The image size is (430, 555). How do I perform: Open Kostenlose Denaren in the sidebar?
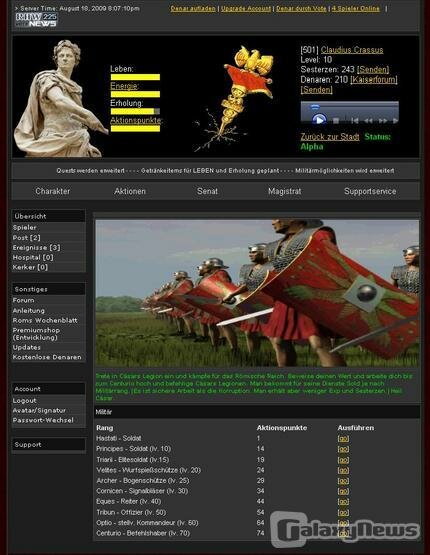tap(47, 357)
